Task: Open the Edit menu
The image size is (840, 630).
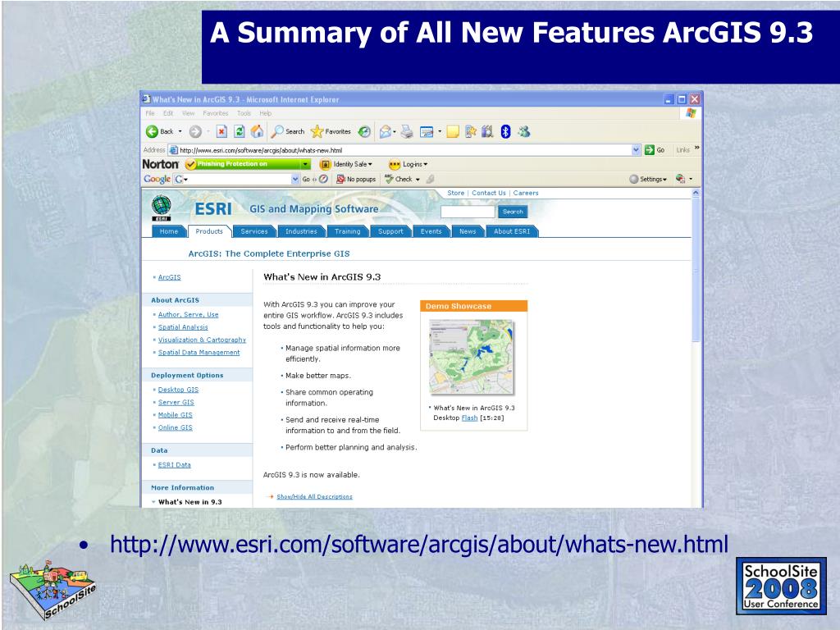Action: 168,113
